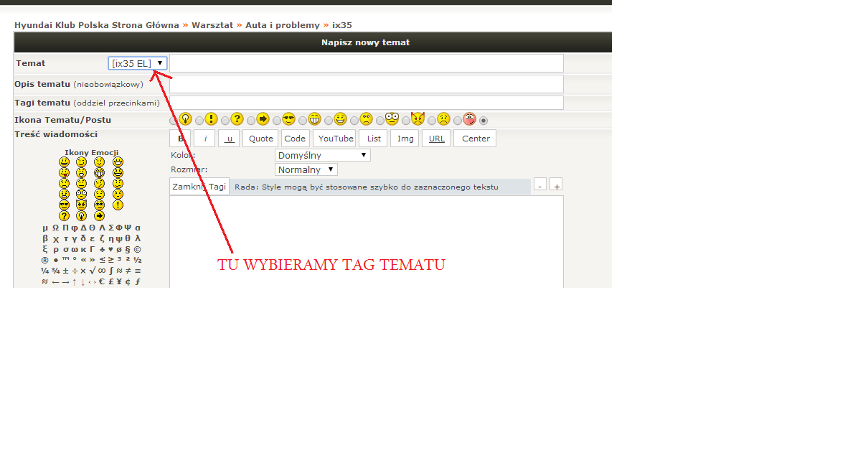Insert the black arrow emoticon from Ikony Emocji
Image resolution: width=868 pixels, height=453 pixels.
point(100,215)
